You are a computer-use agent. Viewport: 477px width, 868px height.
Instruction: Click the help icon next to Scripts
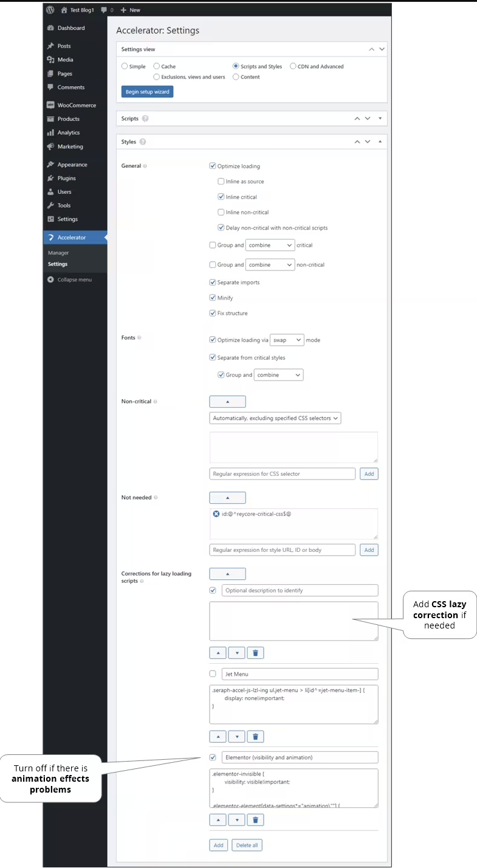[x=145, y=119]
